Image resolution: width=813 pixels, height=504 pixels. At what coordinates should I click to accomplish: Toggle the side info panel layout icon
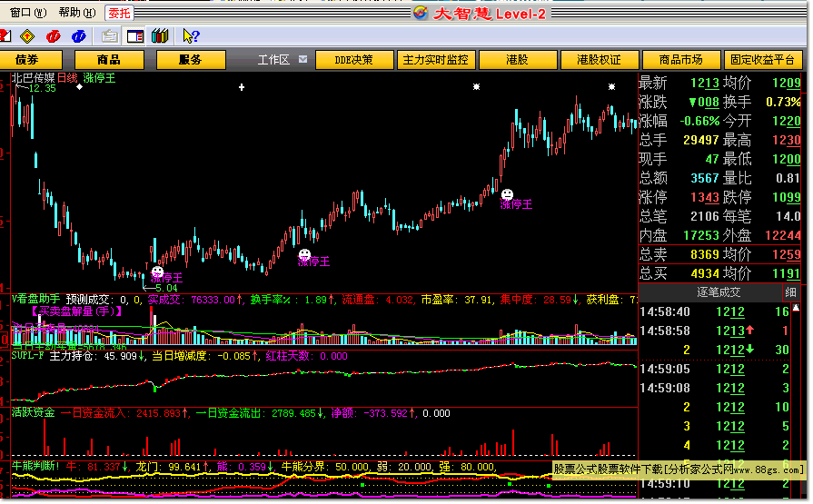134,36
